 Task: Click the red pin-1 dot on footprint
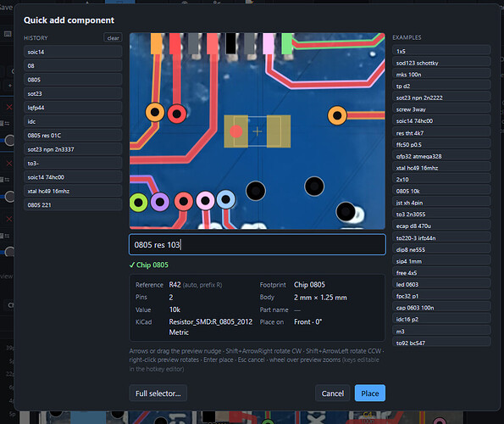(236, 131)
